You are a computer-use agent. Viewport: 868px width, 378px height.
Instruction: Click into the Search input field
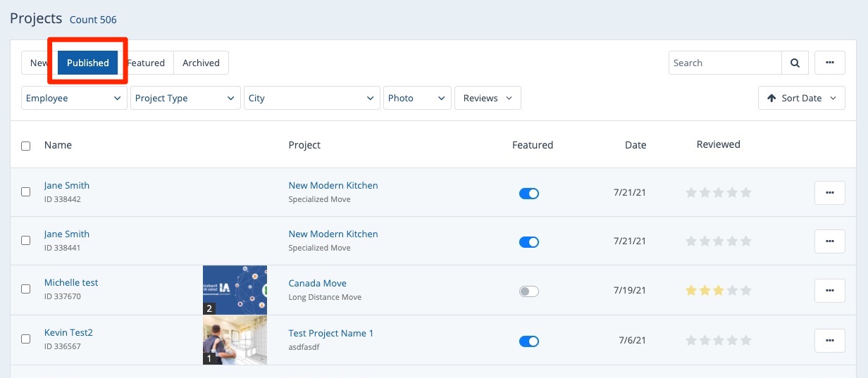pos(724,63)
